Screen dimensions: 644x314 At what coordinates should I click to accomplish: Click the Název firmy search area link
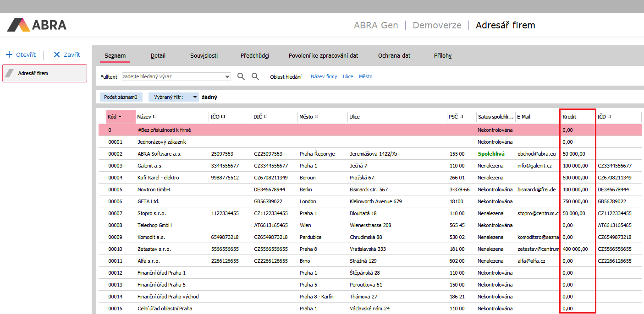324,77
